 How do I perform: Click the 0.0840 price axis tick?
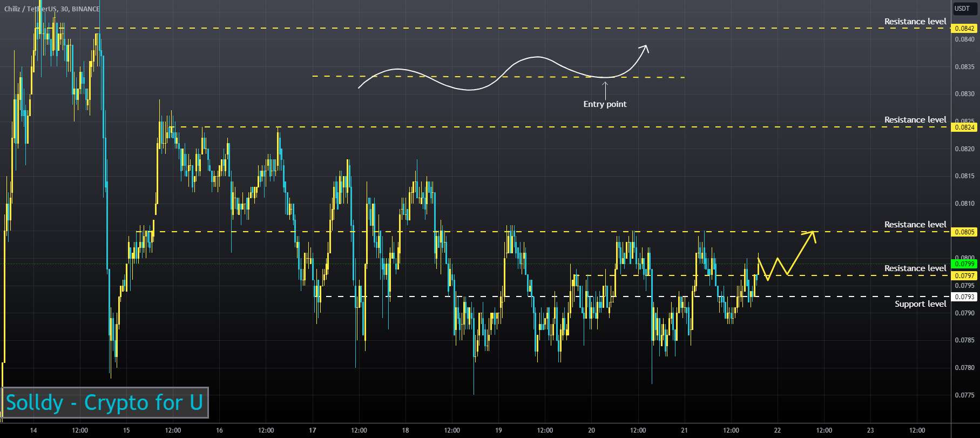click(x=964, y=39)
